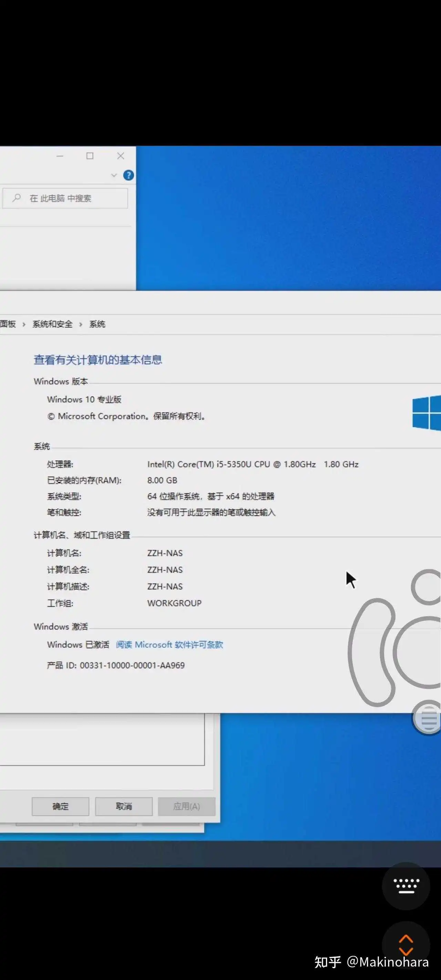Select 'ZZH-NAS' next to '计算机全名:'
Image resolution: width=441 pixels, height=980 pixels.
coord(165,570)
